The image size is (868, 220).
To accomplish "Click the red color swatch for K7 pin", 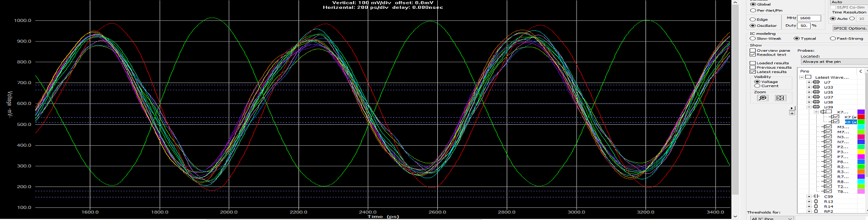I will [x=861, y=117].
